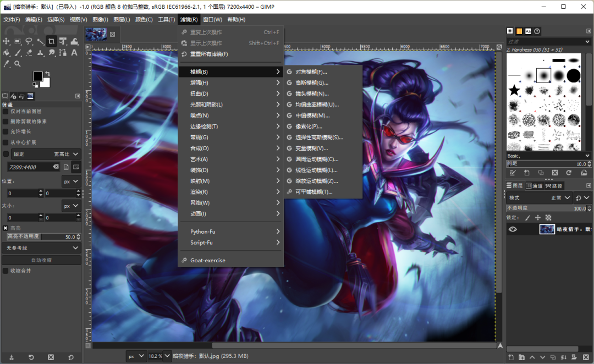
Task: Click '高斯模糊(G)...' in blur submenu
Action: pyautogui.click(x=312, y=82)
